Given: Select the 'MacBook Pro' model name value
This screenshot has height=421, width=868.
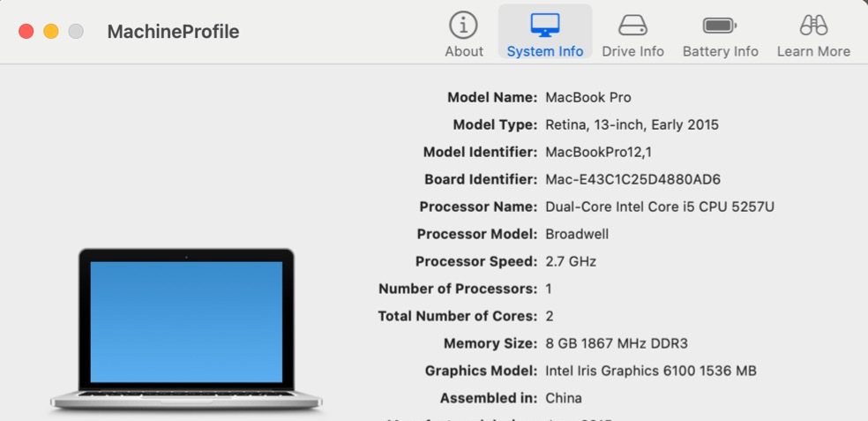Looking at the screenshot, I should [x=587, y=97].
